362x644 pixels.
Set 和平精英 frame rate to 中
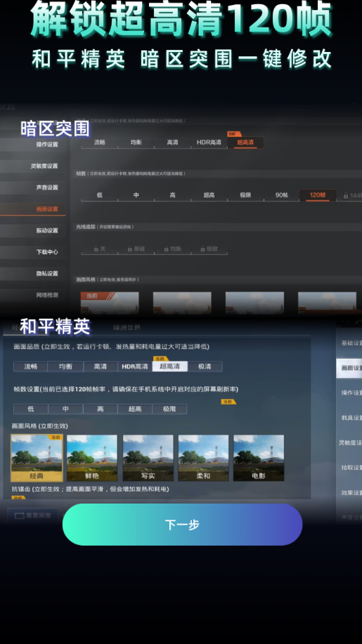pyautogui.click(x=66, y=409)
